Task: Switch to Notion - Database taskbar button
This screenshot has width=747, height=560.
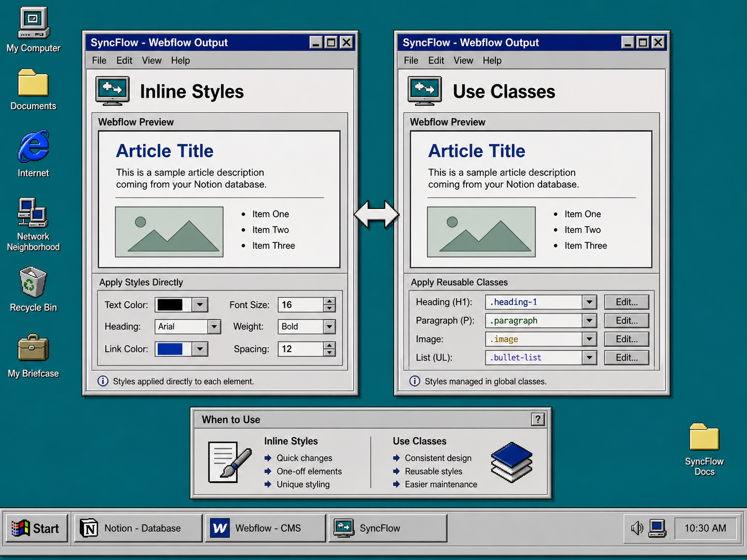Action: tap(138, 528)
